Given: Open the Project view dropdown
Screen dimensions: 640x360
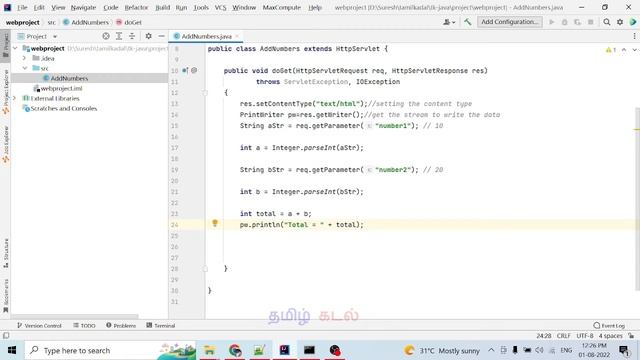Looking at the screenshot, I should [37, 36].
